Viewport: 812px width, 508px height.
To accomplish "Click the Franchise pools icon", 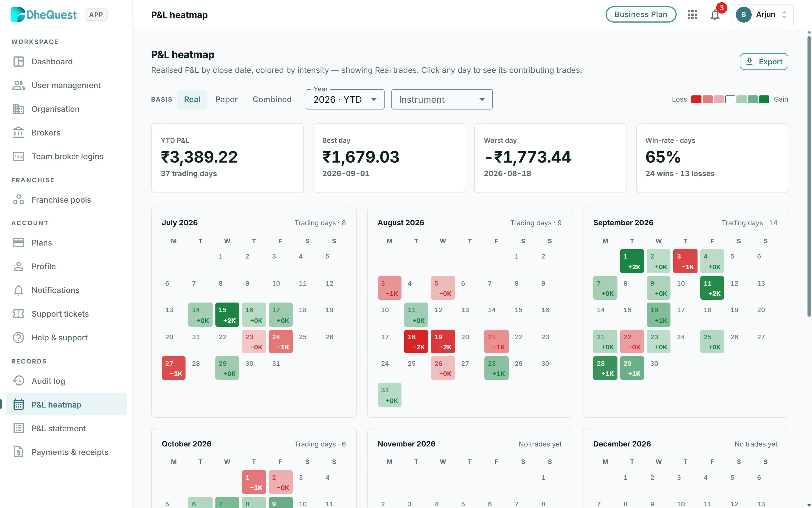I will pyautogui.click(x=18, y=200).
